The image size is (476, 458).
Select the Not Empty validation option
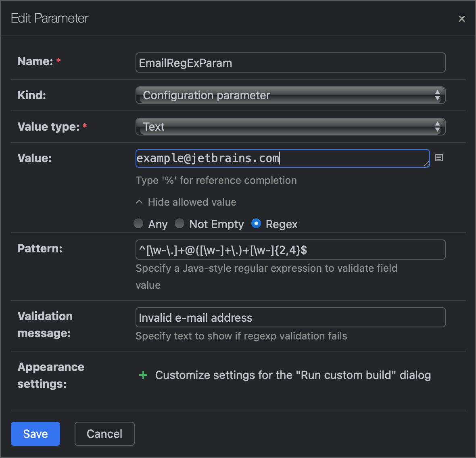[180, 223]
